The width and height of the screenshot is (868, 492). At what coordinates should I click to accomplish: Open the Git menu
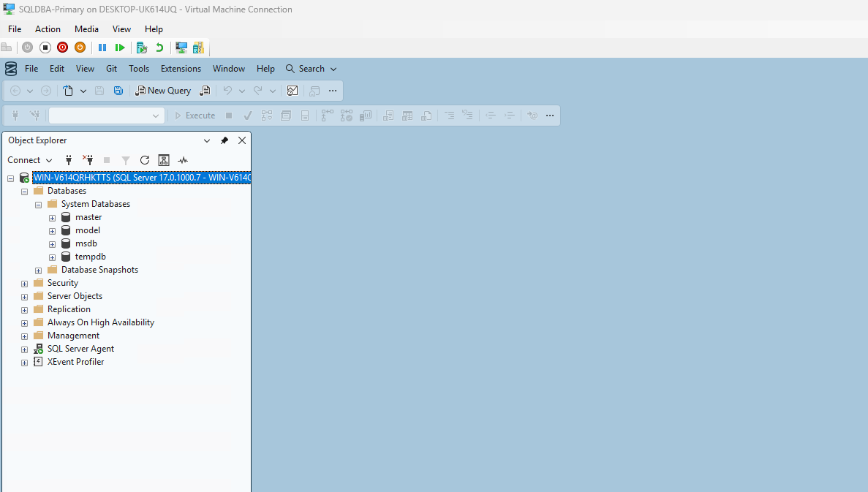[112, 69]
